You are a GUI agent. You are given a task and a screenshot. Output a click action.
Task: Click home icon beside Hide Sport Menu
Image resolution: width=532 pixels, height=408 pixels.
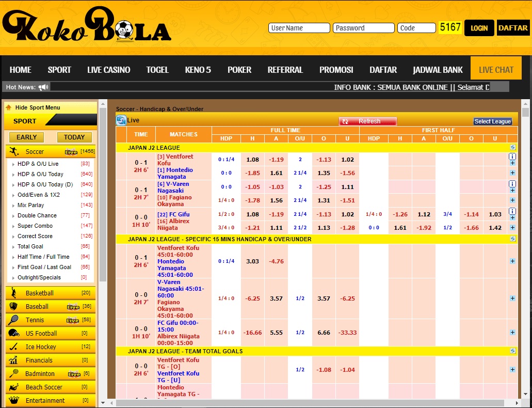tap(8, 108)
